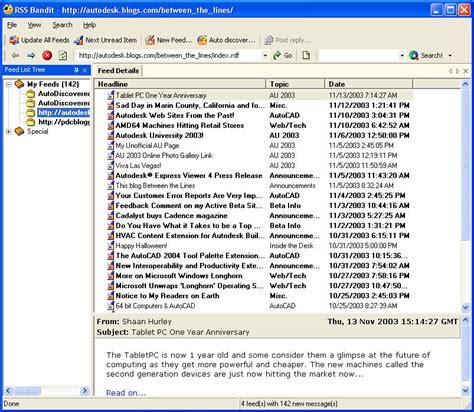
Task: Collapse the My Feeds tree node
Action: 9,84
